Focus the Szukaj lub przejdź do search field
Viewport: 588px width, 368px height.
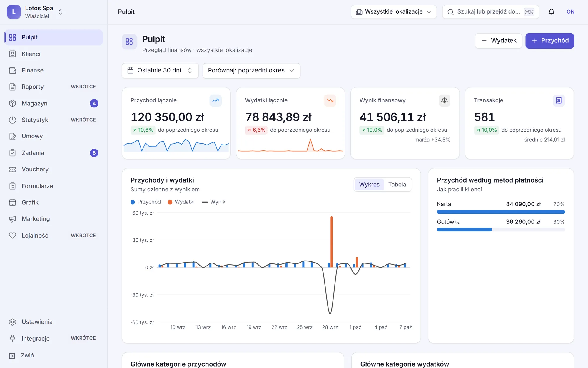[x=491, y=12]
